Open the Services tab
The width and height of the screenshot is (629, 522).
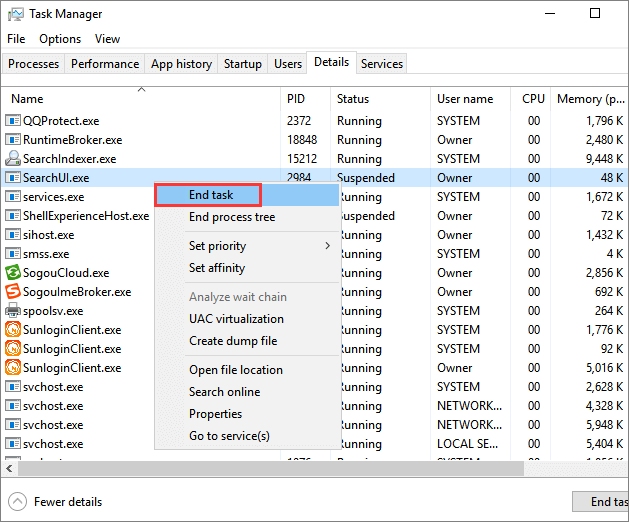point(382,64)
